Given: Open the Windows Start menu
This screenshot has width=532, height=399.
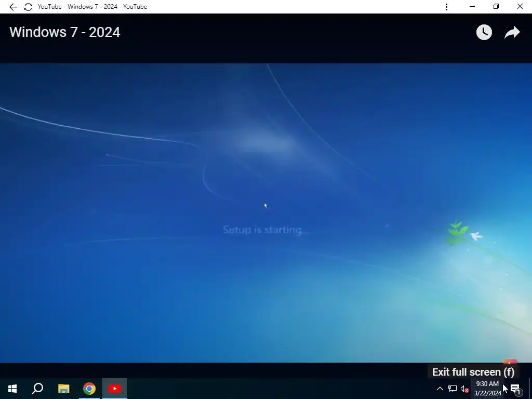Looking at the screenshot, I should click(12, 389).
